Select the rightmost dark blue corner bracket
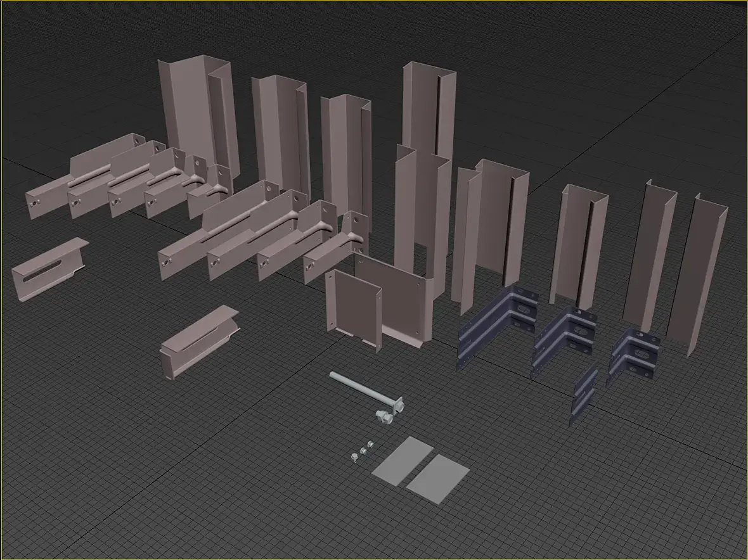The height and width of the screenshot is (560, 748). point(633,357)
